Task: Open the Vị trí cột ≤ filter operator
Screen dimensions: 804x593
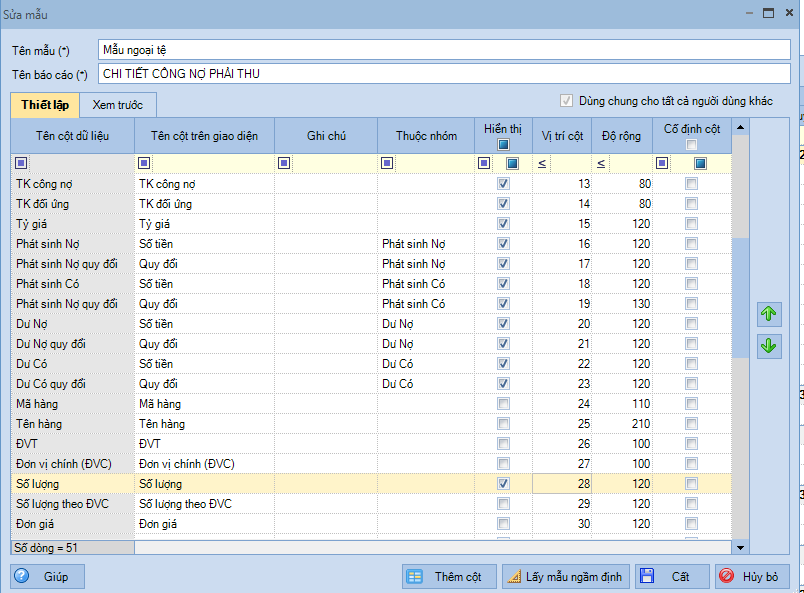Action: (541, 163)
